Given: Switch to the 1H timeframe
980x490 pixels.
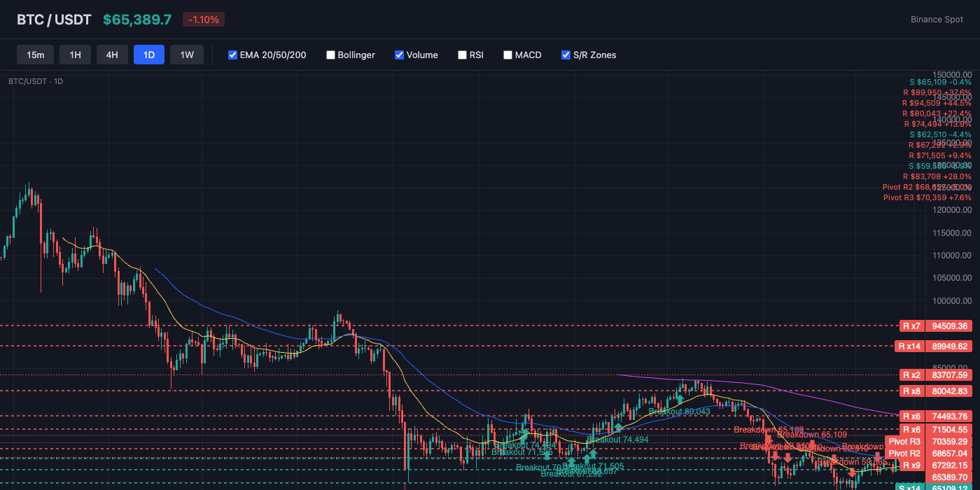Looking at the screenshot, I should pos(75,55).
